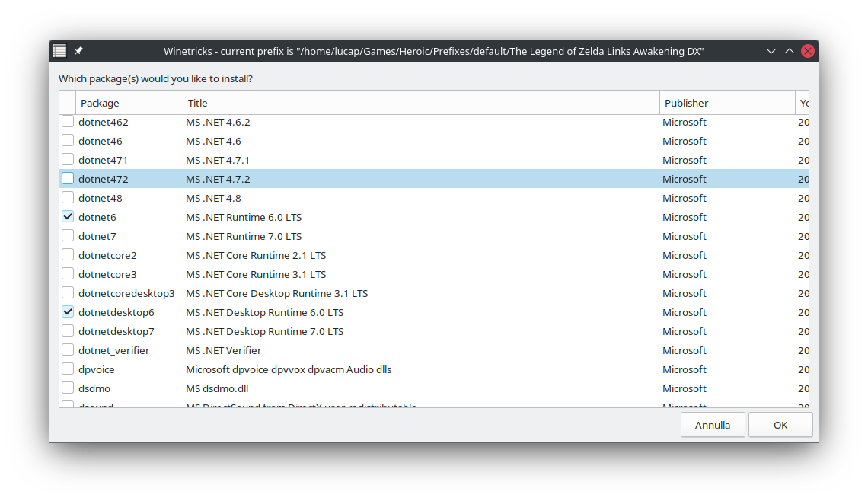
Task: Select 'MS .NET Core Desktop Runtime 3.1 LTS'
Action: [277, 293]
